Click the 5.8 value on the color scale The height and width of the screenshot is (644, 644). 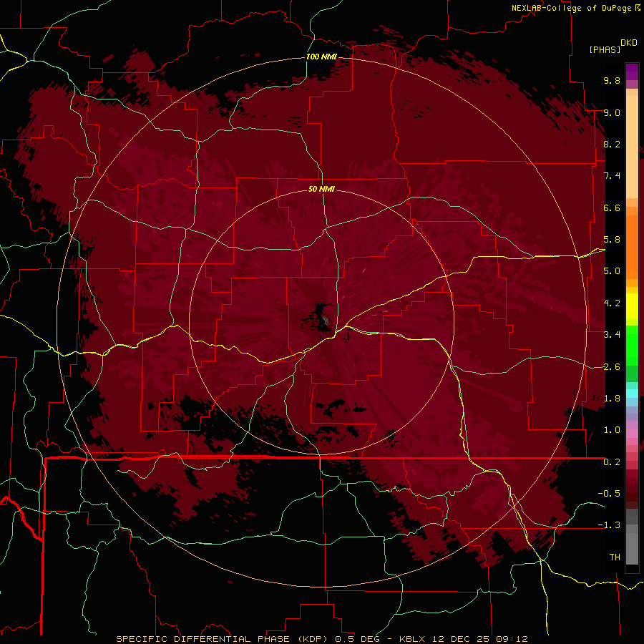coord(612,240)
